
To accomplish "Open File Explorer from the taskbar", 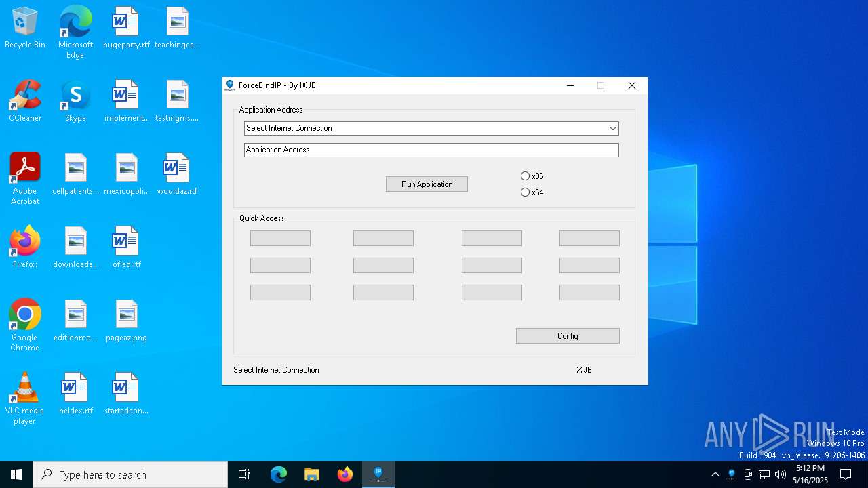I will tap(312, 474).
